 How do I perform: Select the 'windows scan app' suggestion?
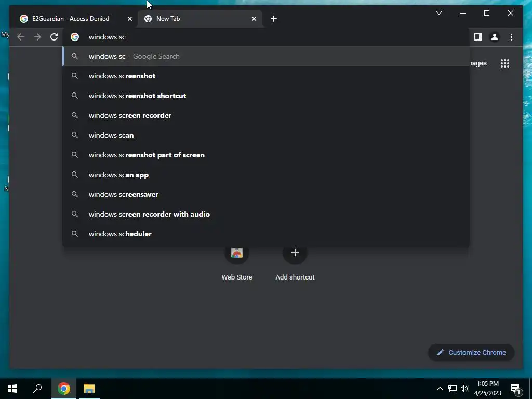[x=266, y=175]
